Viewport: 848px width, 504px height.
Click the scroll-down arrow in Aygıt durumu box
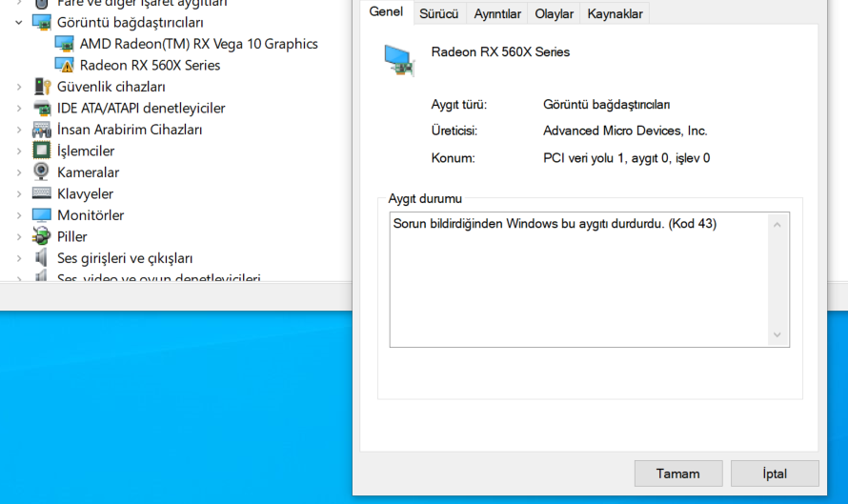pos(777,334)
